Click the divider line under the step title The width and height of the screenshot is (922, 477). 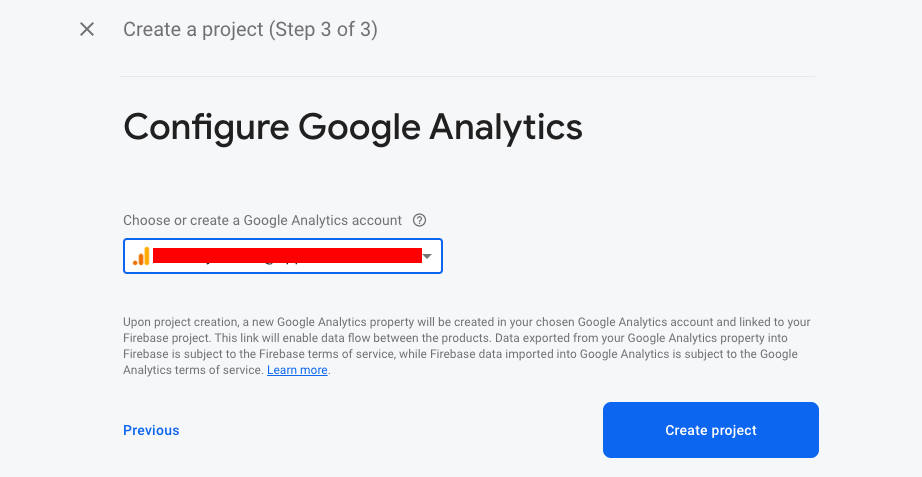[467, 76]
